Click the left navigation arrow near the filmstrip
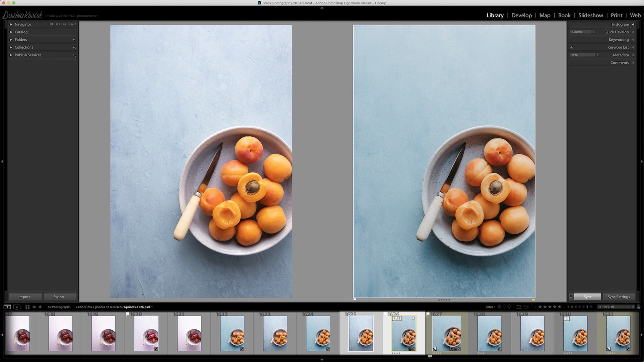Viewport: 644px width, 362px height. point(33,307)
